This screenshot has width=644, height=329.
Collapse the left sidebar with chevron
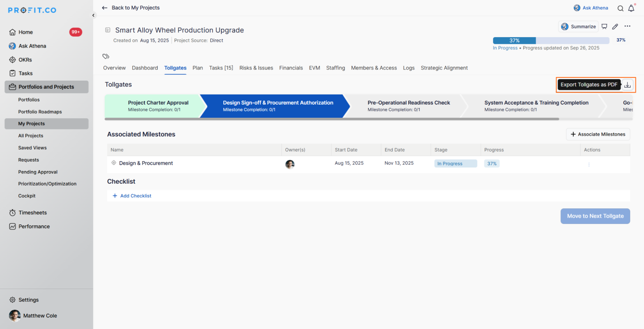tap(93, 15)
